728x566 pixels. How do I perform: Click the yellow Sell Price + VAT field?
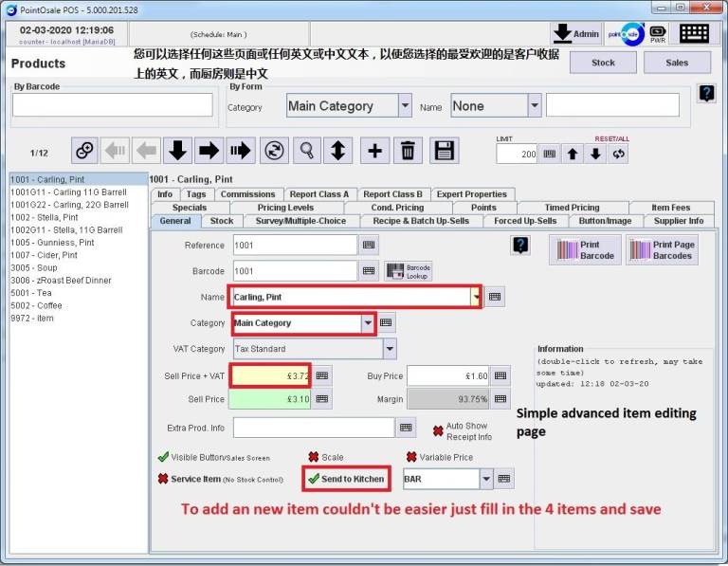[x=271, y=375]
